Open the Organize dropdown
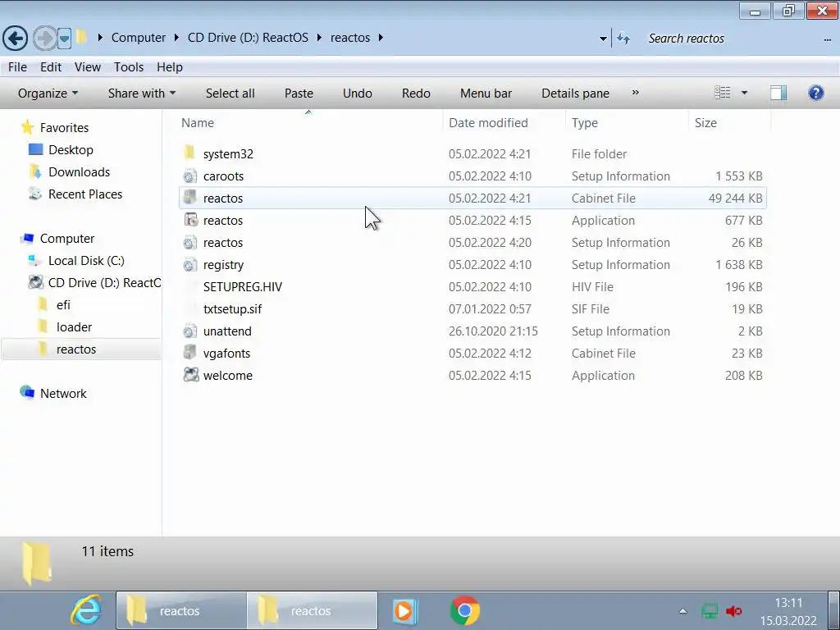 click(48, 94)
